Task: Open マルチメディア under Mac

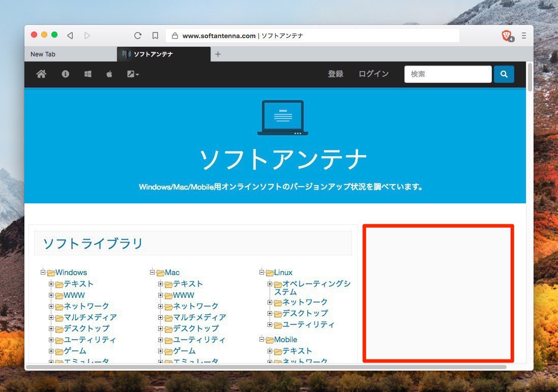Action: click(x=199, y=317)
